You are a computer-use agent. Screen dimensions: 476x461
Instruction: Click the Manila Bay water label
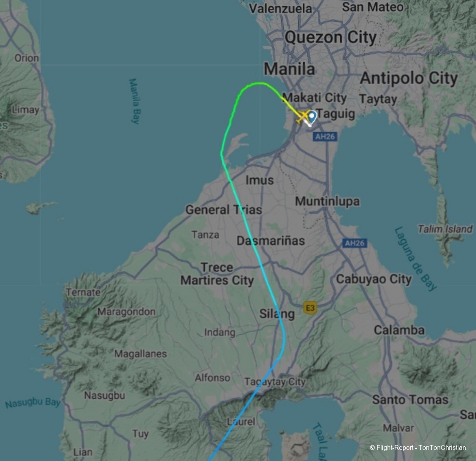(135, 101)
